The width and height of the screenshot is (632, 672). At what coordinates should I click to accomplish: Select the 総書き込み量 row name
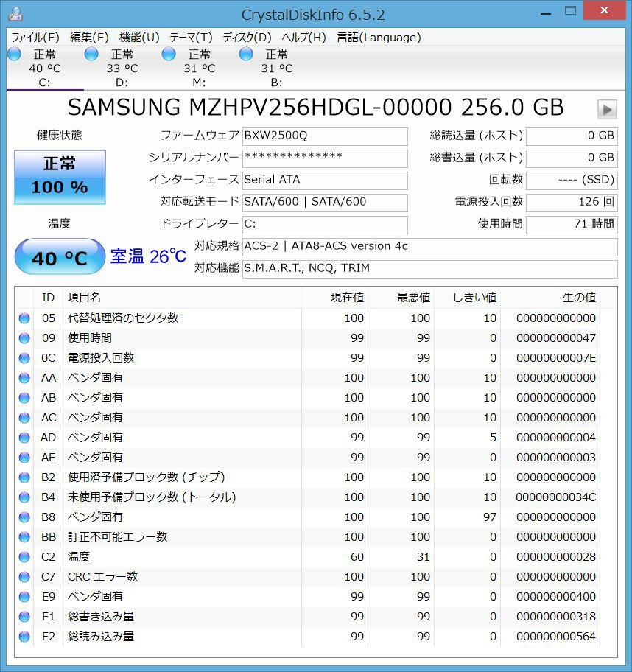pyautogui.click(x=101, y=617)
